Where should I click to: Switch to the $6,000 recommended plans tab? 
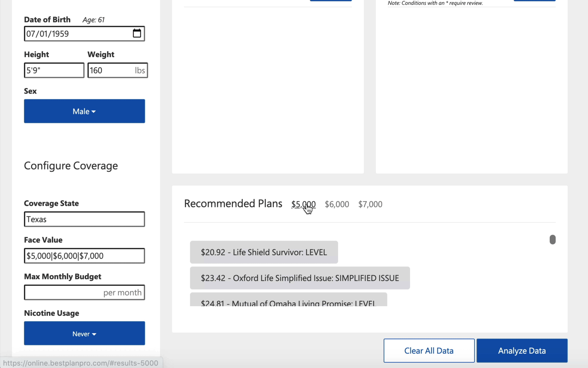(x=337, y=204)
